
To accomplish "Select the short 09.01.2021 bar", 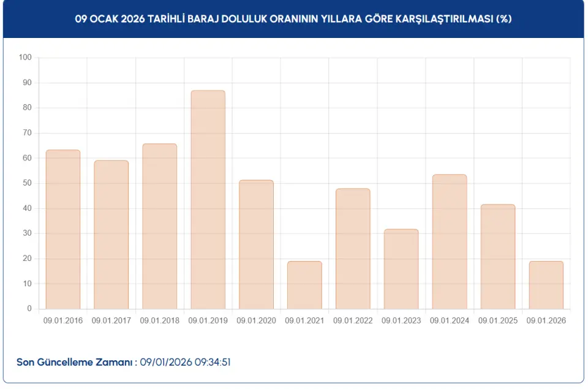I will (x=304, y=285).
